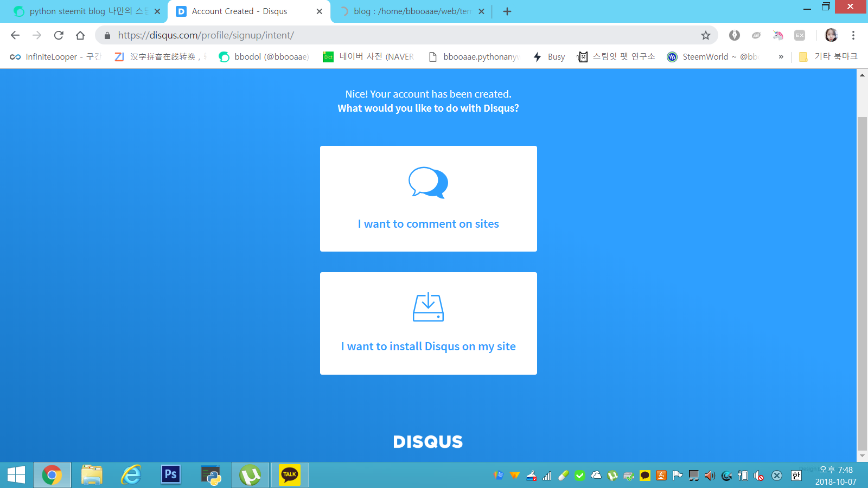Open KakaoTalk from the taskbar
868x488 pixels.
290,476
